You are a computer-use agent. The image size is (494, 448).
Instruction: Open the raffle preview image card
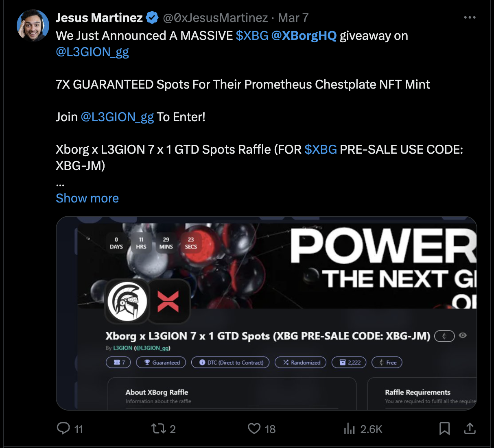266,313
